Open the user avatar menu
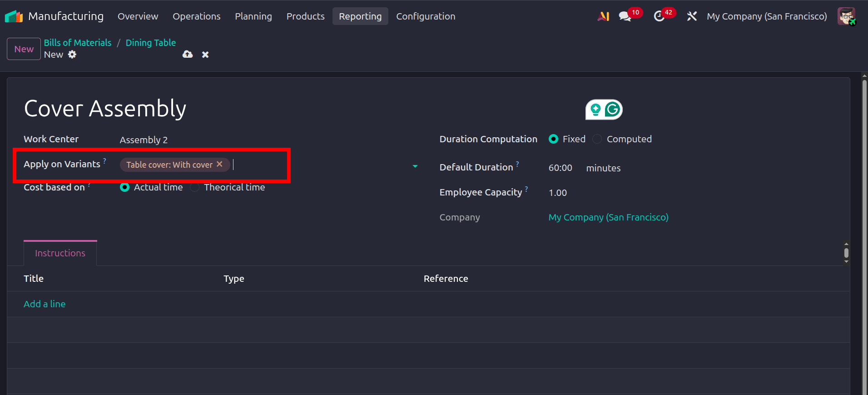Viewport: 868px width, 395px height. pyautogui.click(x=847, y=16)
